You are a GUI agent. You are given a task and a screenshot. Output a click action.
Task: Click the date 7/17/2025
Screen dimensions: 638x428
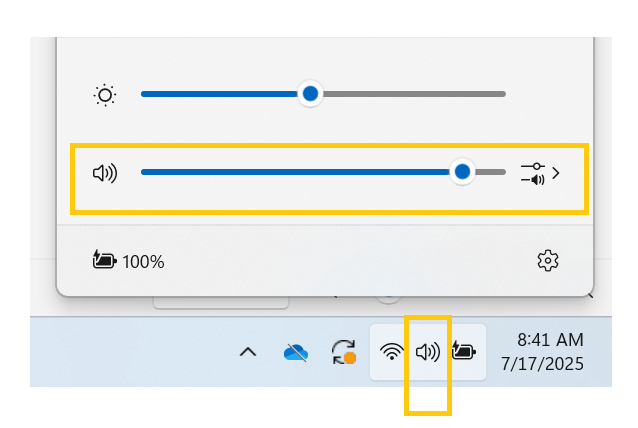[x=542, y=364]
